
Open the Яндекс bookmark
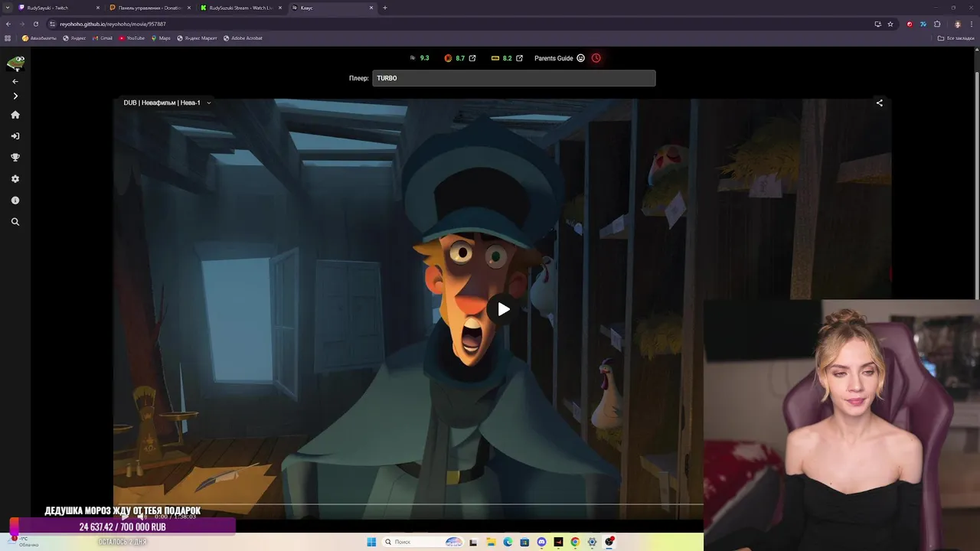[x=74, y=38]
